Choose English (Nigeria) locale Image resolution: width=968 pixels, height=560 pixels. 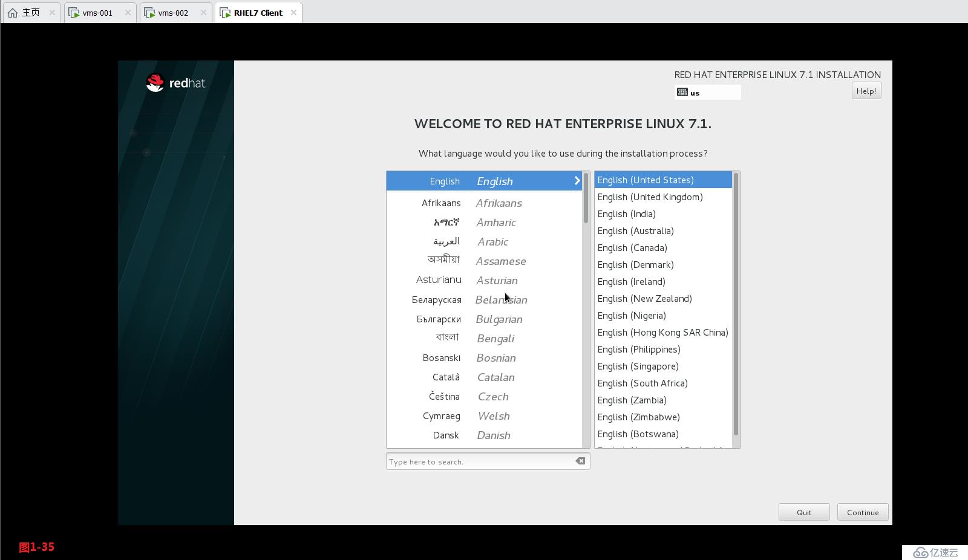coord(663,316)
